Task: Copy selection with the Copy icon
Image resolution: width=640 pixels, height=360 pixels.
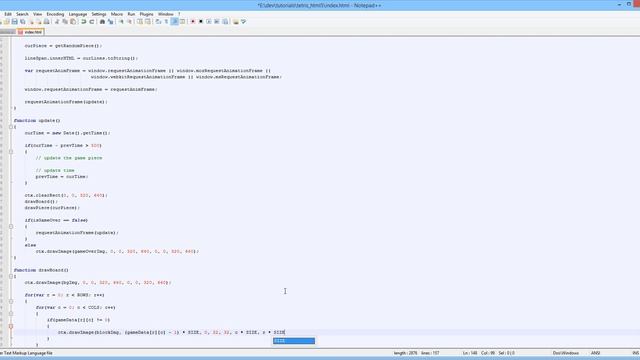Action: click(65, 22)
